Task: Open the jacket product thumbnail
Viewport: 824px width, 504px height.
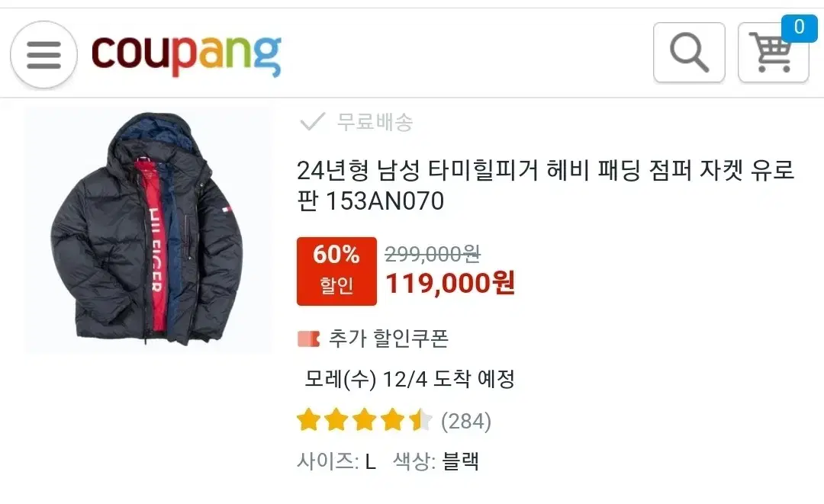Action: click(148, 230)
